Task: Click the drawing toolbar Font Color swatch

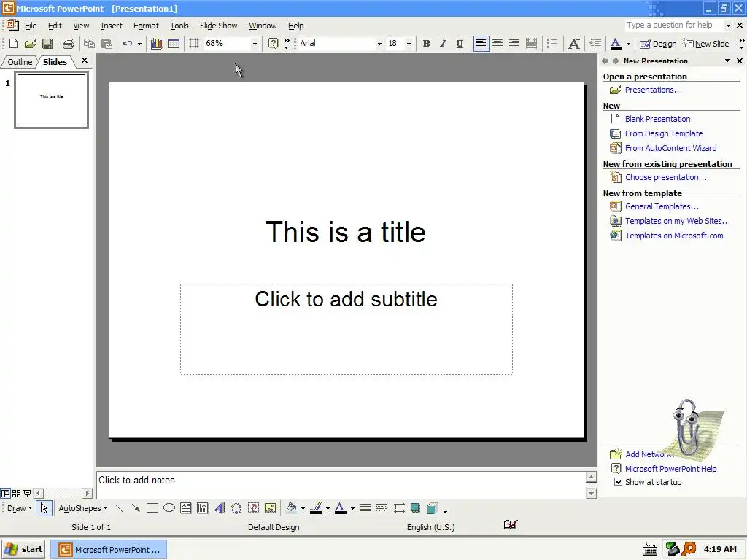Action: [x=340, y=508]
